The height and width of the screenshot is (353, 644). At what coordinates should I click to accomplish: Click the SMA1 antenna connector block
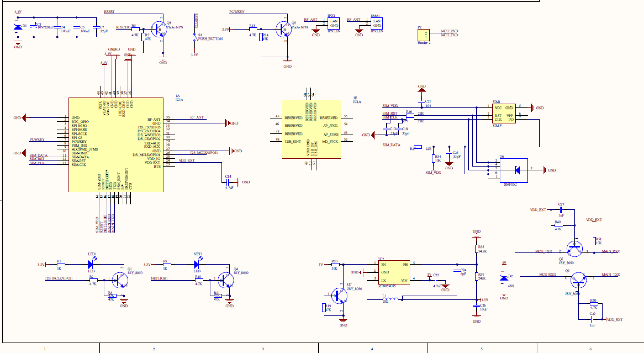[376, 23]
